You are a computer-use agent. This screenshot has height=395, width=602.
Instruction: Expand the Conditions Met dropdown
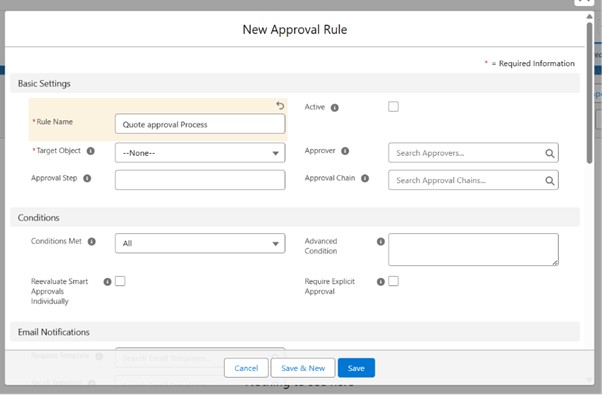200,243
